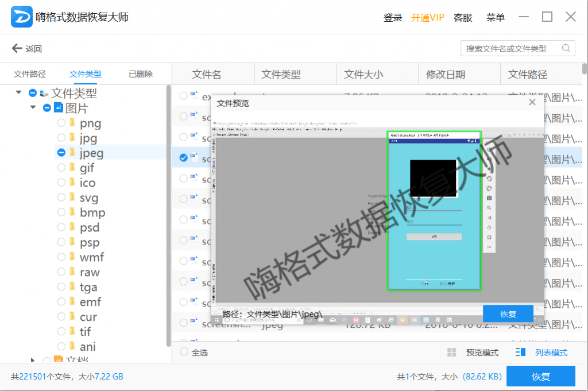Image resolution: width=588 pixels, height=391 pixels.
Task: Click the jpg folder icon
Action: [x=72, y=138]
